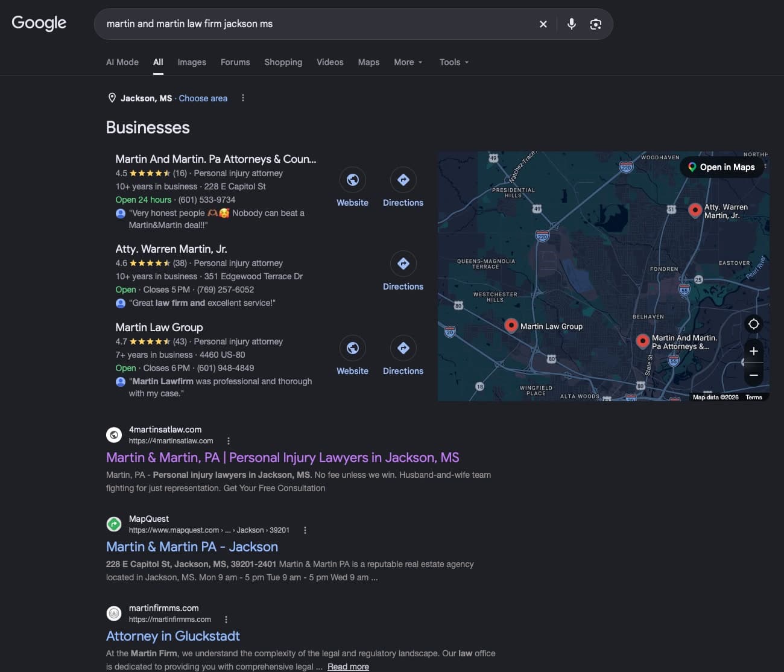Image resolution: width=784 pixels, height=672 pixels.
Task: Get Directions icon for Atty. Warren Martin, Jr.
Action: 403,264
